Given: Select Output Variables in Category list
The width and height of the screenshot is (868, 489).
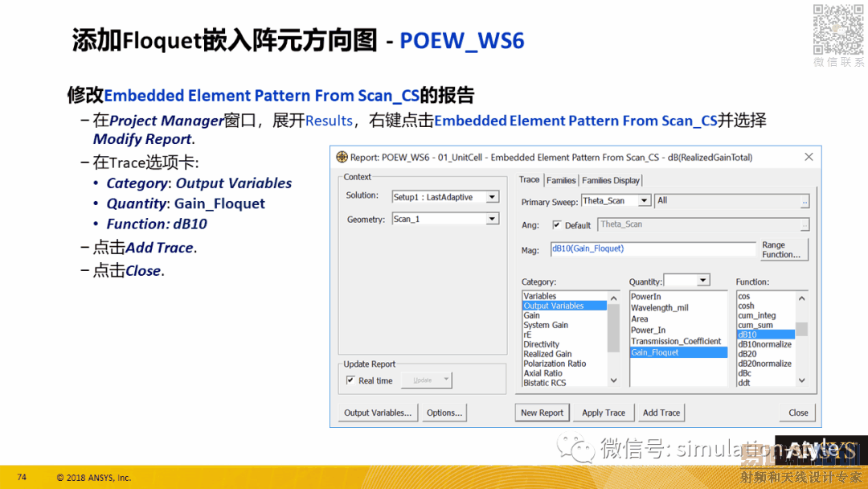Looking at the screenshot, I should (564, 306).
